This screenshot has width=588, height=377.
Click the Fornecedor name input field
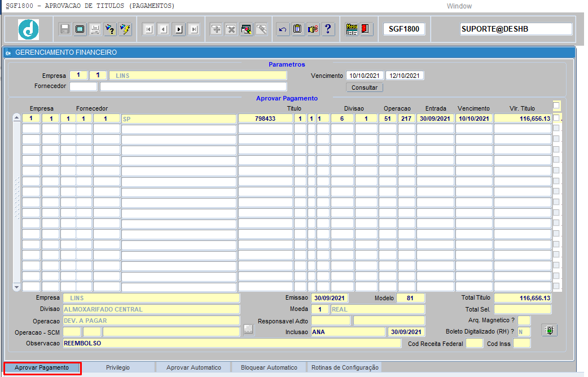point(193,86)
